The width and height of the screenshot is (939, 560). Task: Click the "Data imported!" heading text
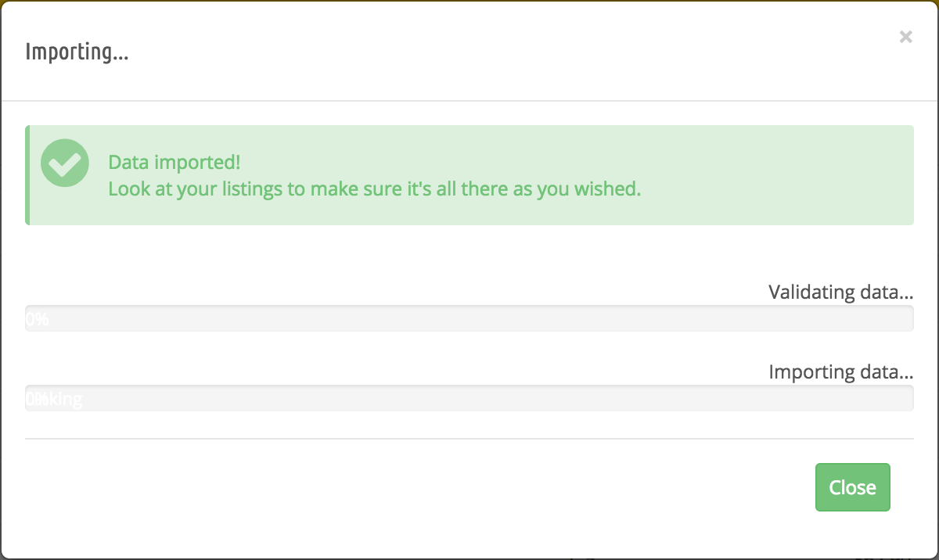174,163
